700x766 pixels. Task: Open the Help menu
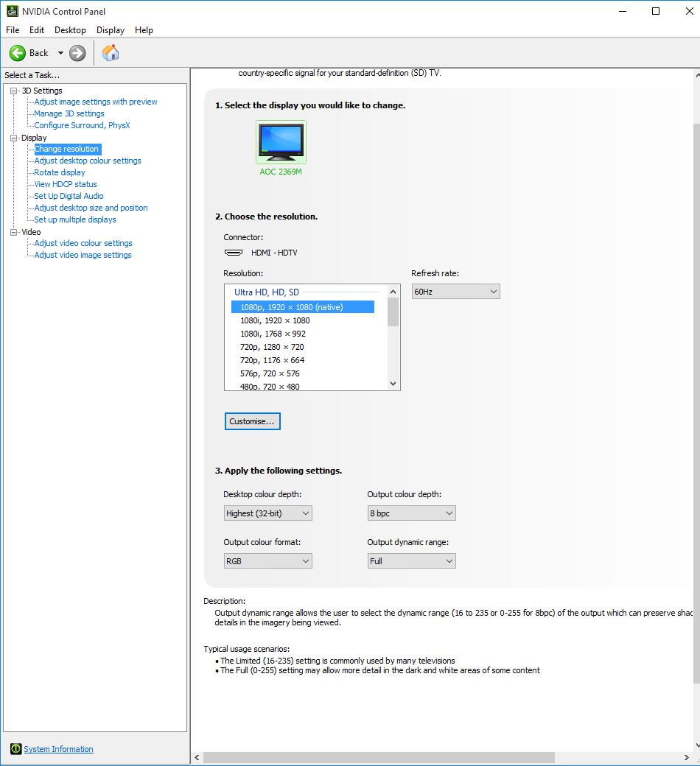pyautogui.click(x=144, y=29)
